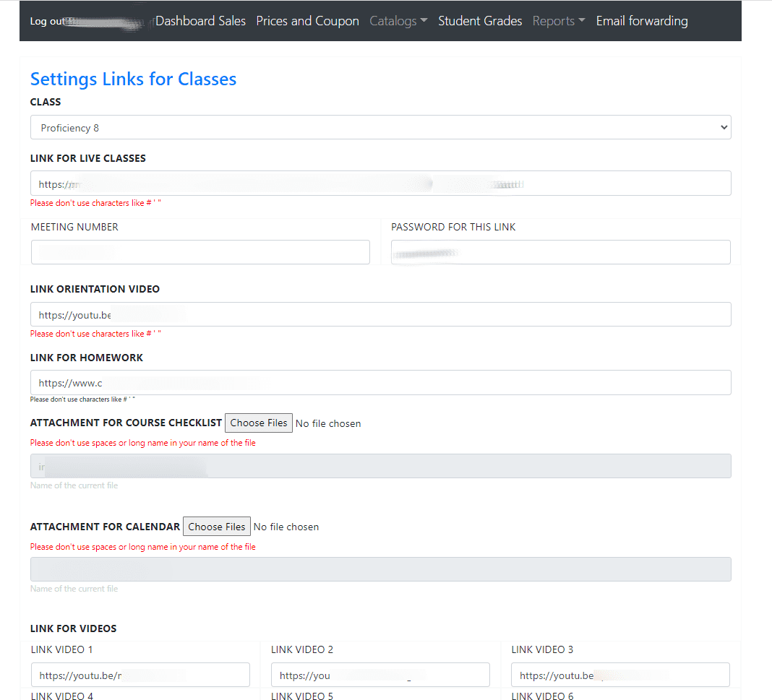
Task: Click the Link Video 3 input
Action: click(620, 675)
